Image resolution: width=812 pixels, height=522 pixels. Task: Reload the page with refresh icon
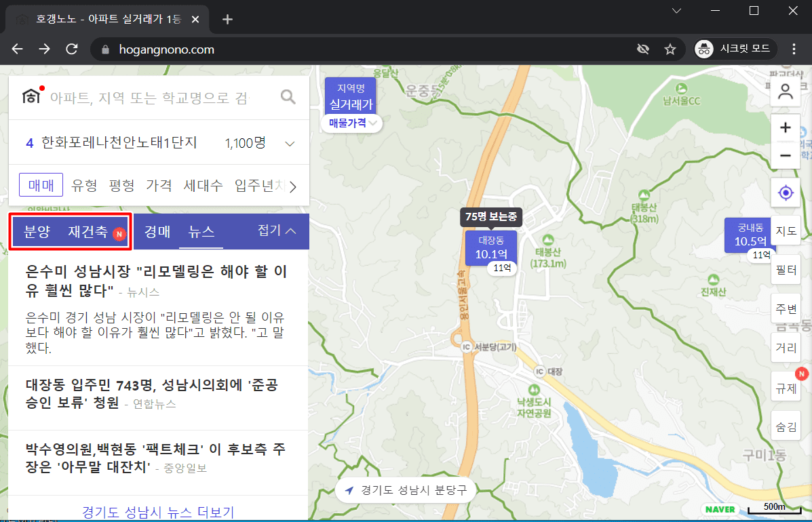(72, 49)
